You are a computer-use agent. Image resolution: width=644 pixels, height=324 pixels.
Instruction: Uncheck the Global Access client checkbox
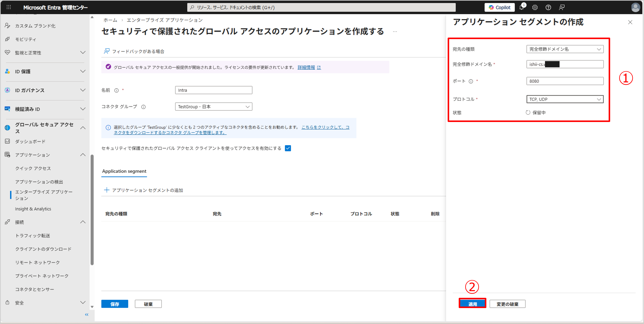pos(288,148)
